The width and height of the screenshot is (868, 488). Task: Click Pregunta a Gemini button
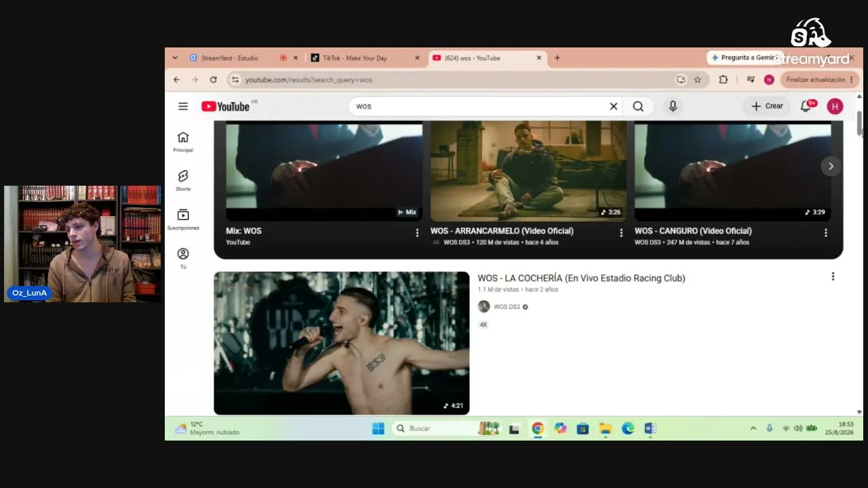pos(745,58)
